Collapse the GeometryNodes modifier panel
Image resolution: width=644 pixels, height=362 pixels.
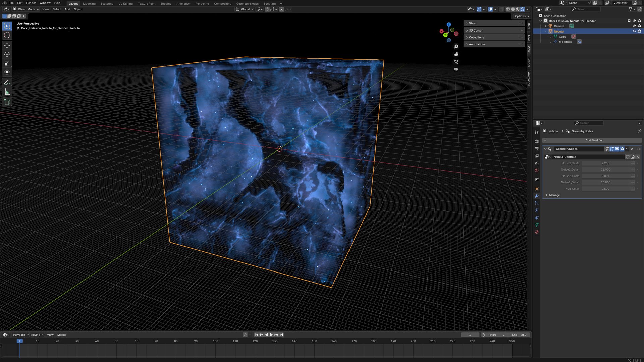click(x=545, y=149)
